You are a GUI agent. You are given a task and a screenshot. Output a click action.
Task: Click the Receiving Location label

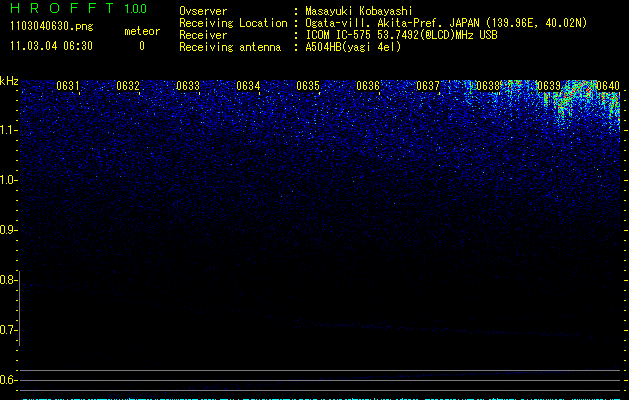click(x=233, y=23)
